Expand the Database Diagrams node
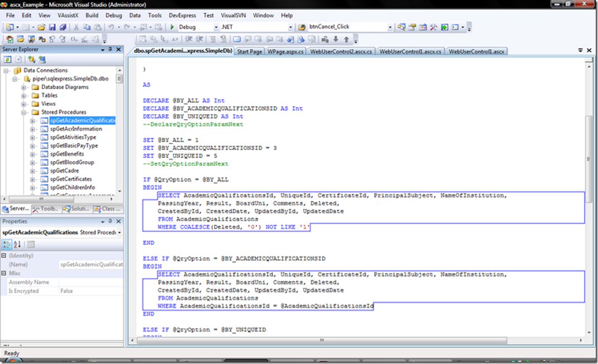598x364 pixels. pos(23,87)
